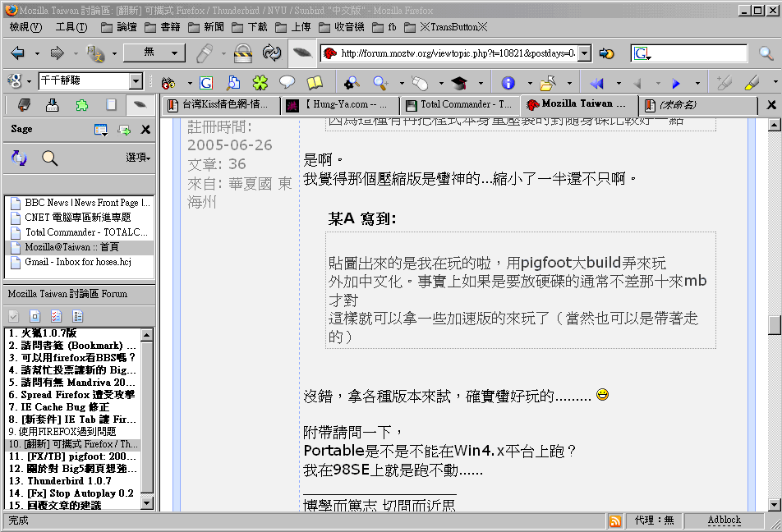This screenshot has height=532, width=782.
Task: Click the reload page icon in navigation toolbar
Action: (272, 53)
